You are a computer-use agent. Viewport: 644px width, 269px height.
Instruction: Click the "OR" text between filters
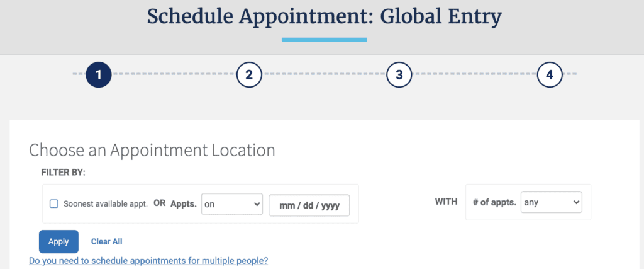point(160,204)
